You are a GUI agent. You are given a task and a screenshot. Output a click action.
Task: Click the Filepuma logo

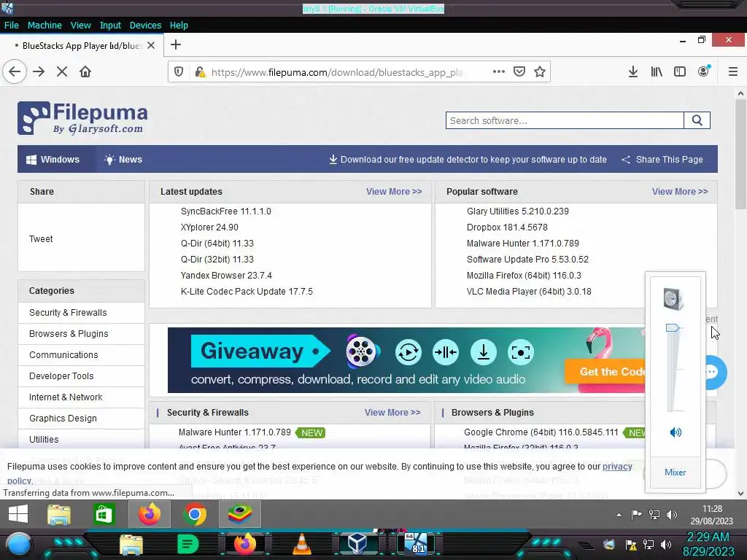[x=82, y=118]
